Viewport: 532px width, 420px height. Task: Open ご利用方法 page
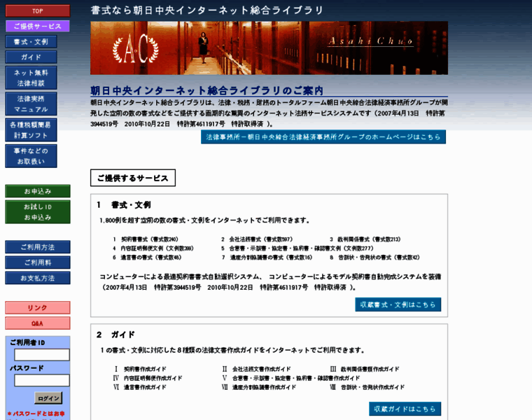click(38, 247)
